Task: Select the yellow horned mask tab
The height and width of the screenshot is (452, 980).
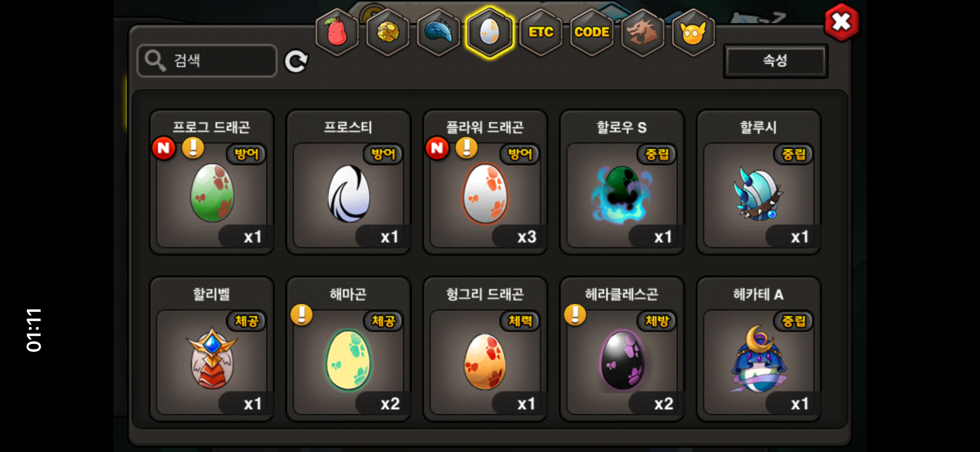Action: [x=693, y=32]
